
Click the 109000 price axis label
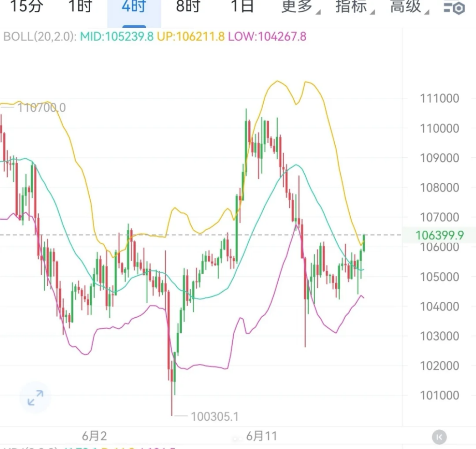[439, 158]
